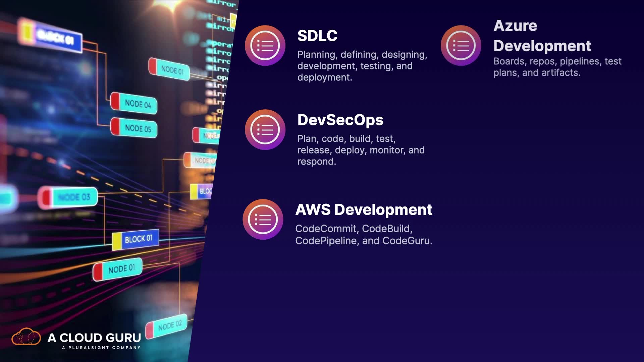
Task: Click the NODE 05 label in the diagram
Action: (138, 128)
